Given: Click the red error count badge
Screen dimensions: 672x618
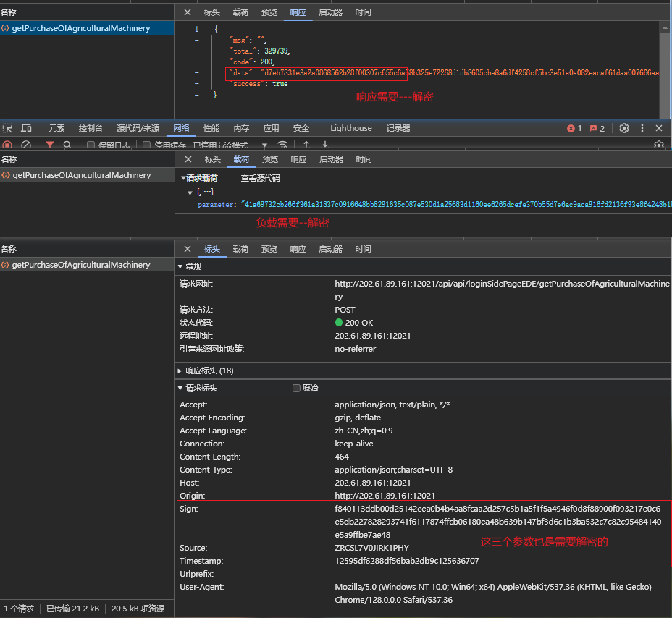Looking at the screenshot, I should [574, 129].
